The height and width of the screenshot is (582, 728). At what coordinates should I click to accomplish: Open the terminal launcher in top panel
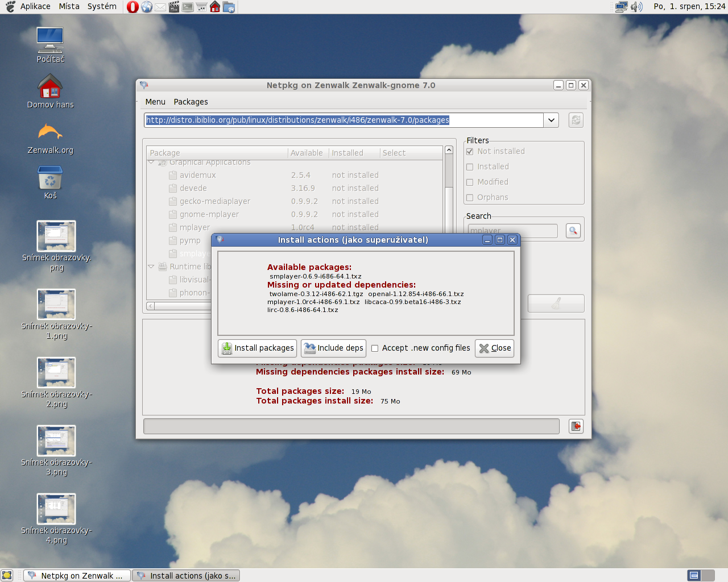coord(188,7)
